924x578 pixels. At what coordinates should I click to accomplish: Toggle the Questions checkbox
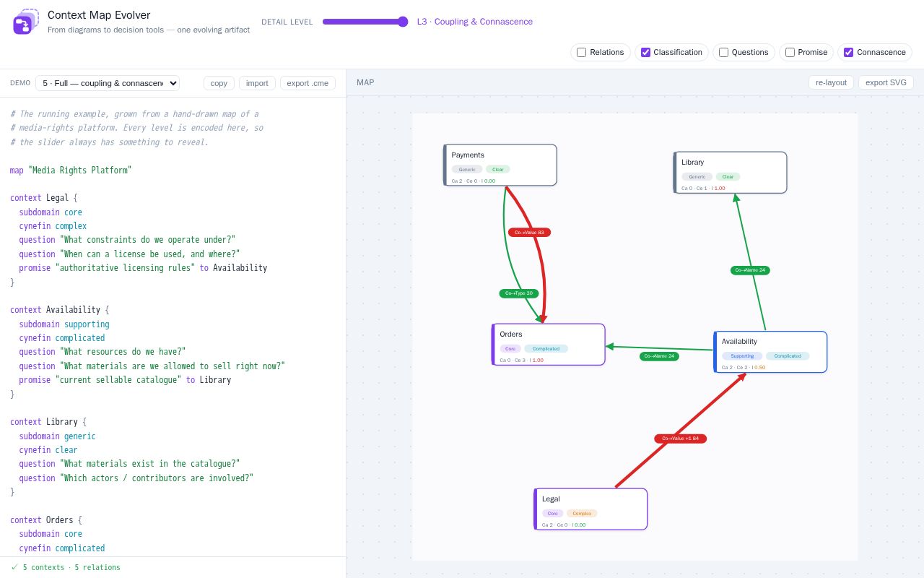pos(723,53)
